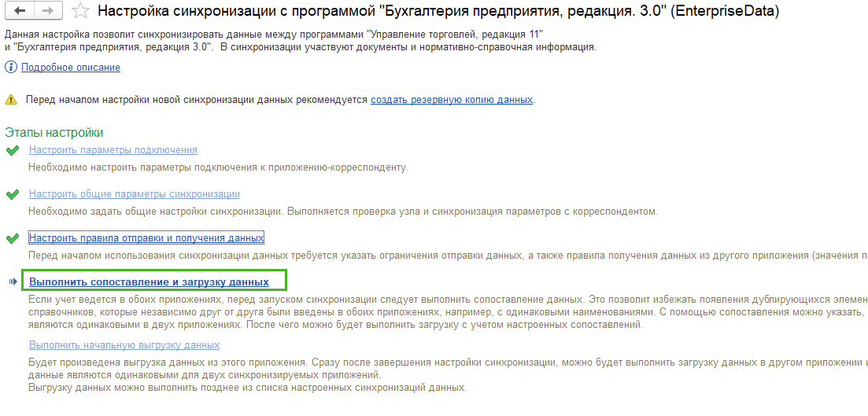
Task: Open Выполнить начальную выгрузку данных link
Action: (x=124, y=345)
